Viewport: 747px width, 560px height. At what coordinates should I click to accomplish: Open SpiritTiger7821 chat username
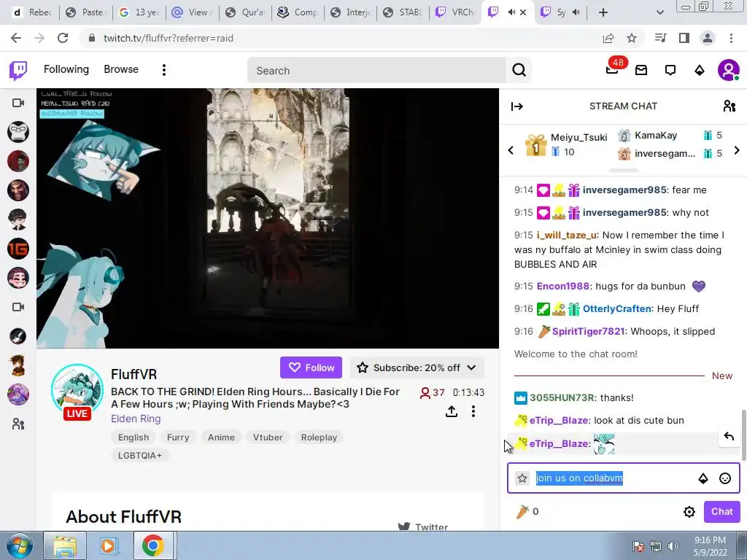click(x=589, y=332)
